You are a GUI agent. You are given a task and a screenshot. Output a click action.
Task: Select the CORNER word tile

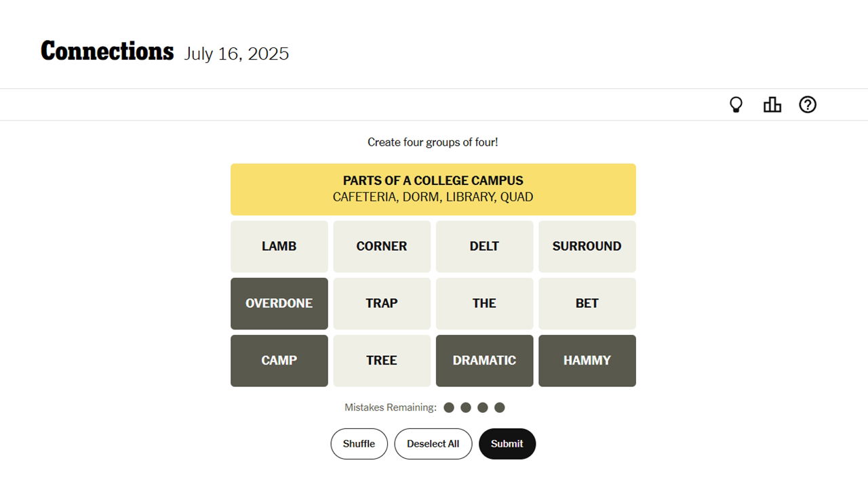[382, 247]
